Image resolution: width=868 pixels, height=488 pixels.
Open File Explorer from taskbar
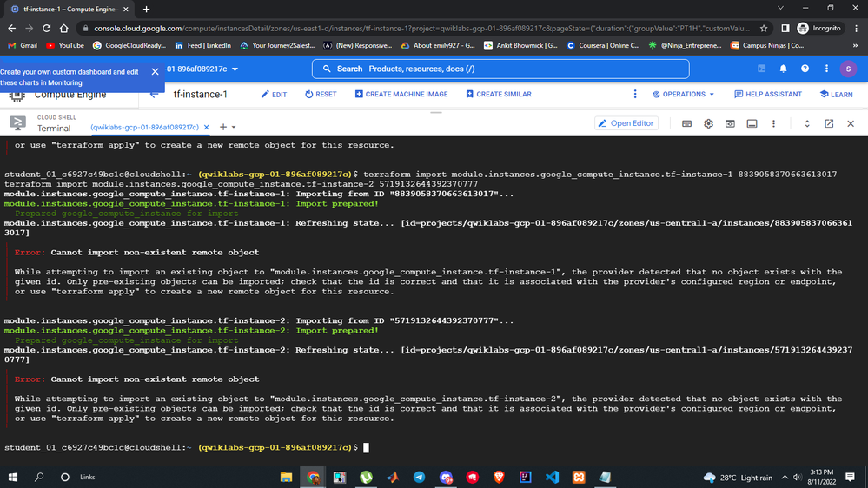286,477
